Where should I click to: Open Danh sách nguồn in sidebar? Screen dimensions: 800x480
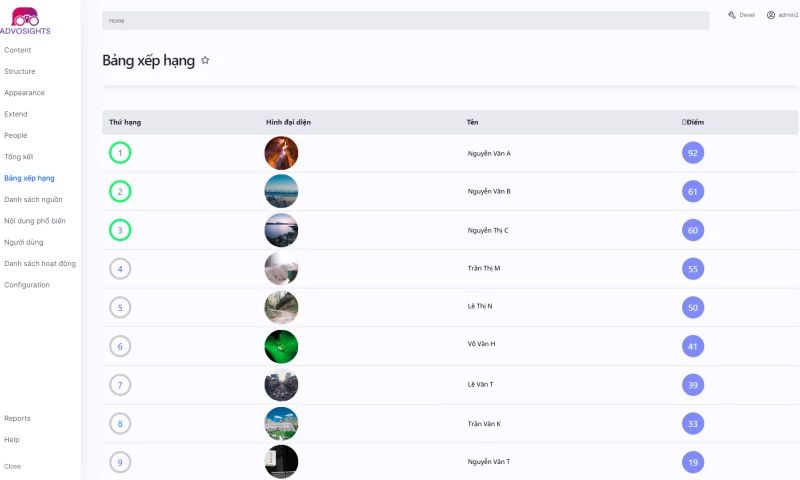(33, 199)
